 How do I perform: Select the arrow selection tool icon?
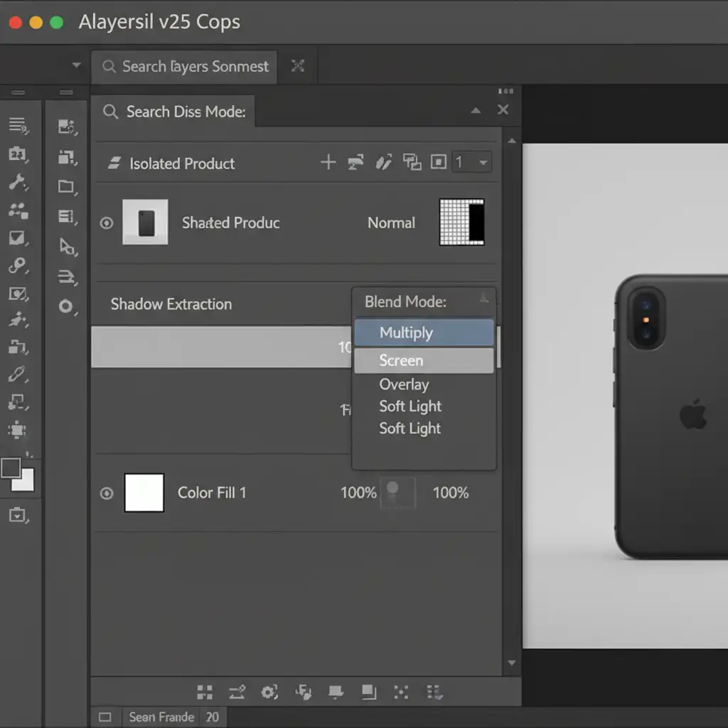click(66, 247)
